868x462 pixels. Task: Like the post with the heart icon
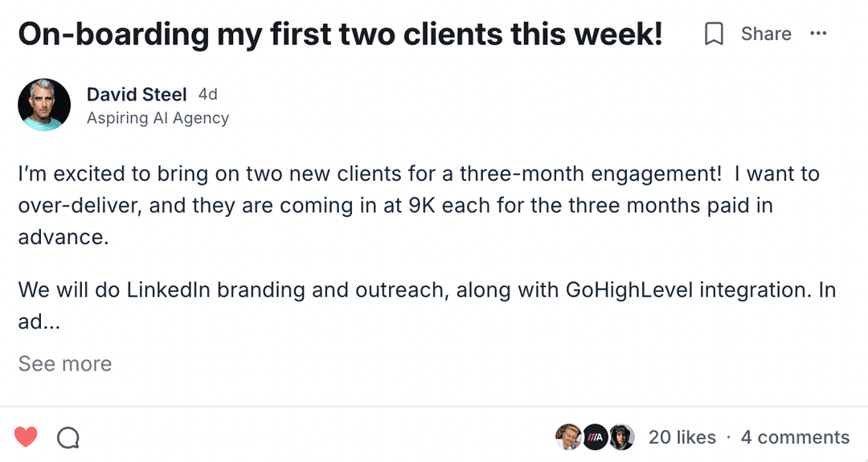pos(27,437)
